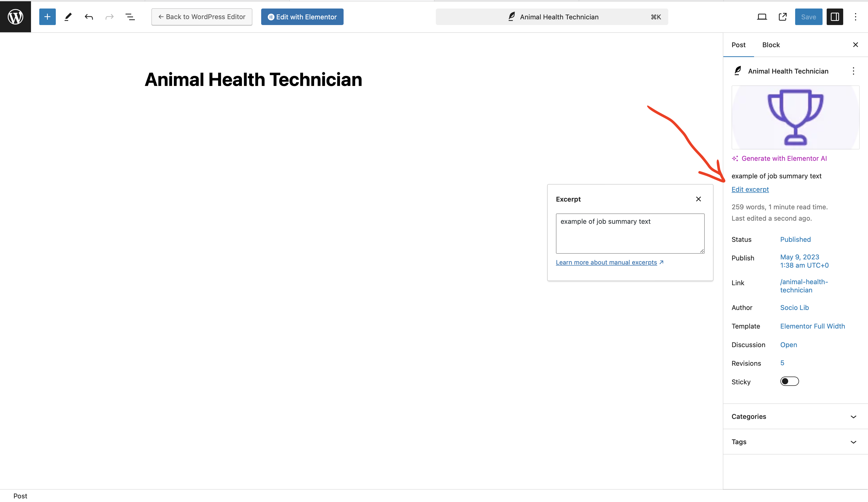
Task: Undo the last change
Action: tap(89, 17)
